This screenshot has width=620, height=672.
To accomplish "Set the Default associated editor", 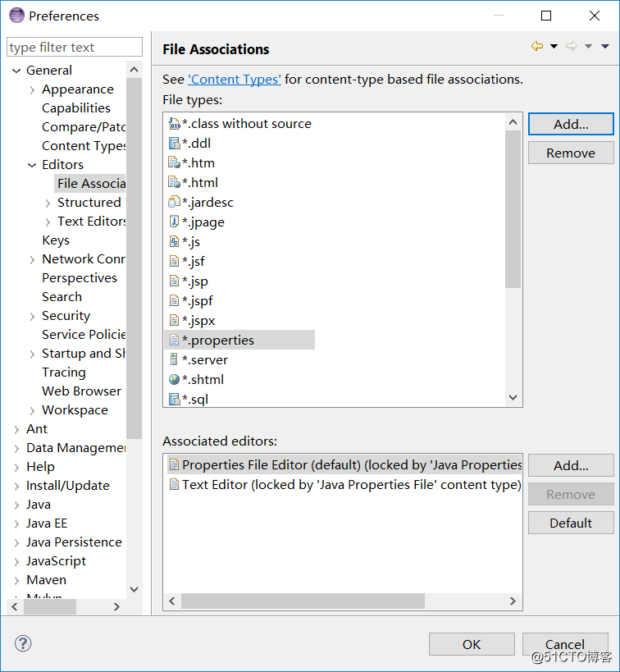I will pos(571,523).
